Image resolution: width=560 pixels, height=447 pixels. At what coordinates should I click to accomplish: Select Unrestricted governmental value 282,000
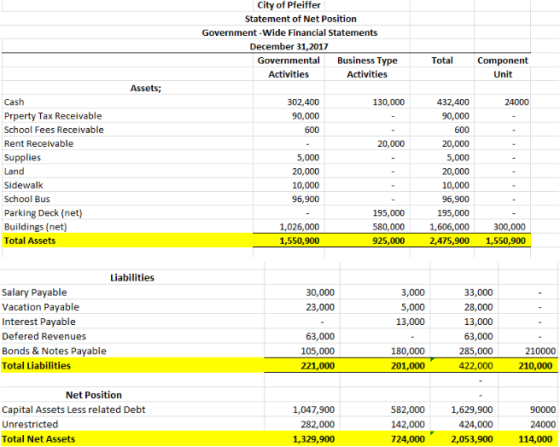tap(318, 425)
